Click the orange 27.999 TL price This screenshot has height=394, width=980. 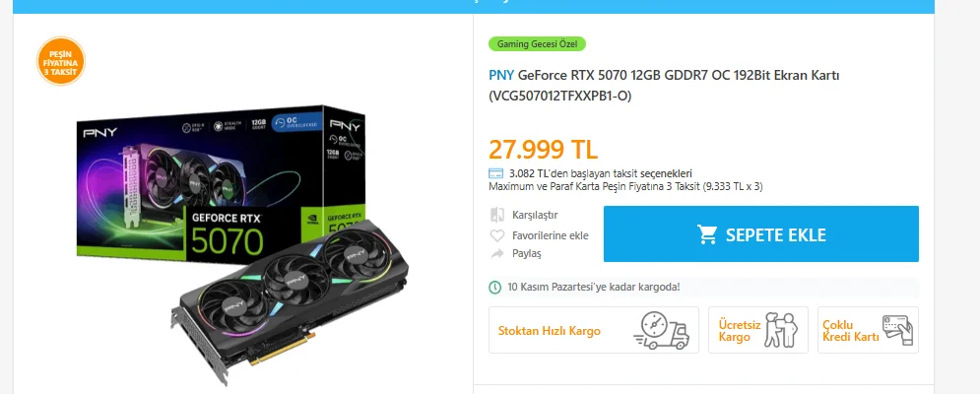[543, 150]
